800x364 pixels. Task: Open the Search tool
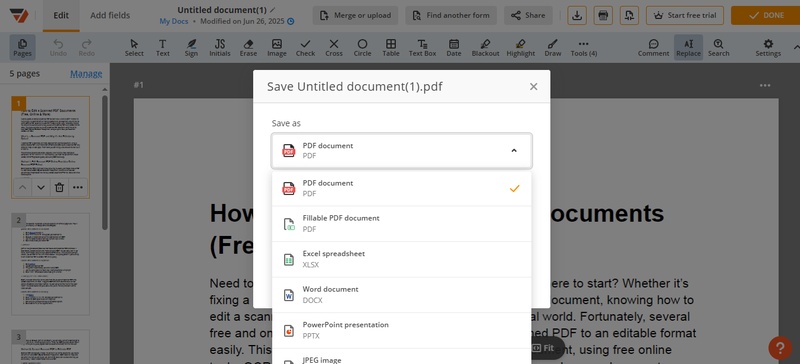click(718, 47)
